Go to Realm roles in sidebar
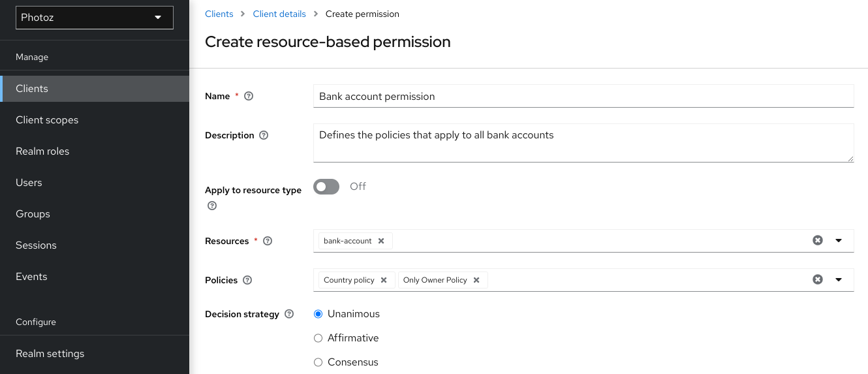This screenshot has width=868, height=374. pos(42,151)
